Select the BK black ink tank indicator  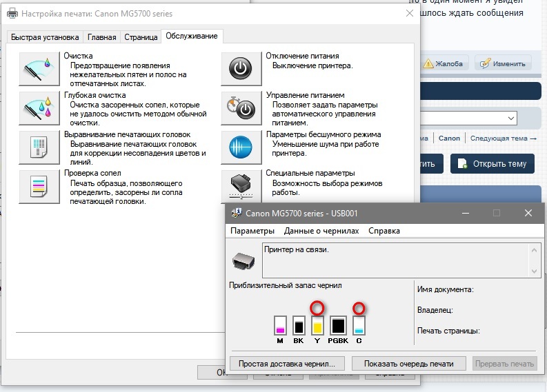tap(299, 325)
